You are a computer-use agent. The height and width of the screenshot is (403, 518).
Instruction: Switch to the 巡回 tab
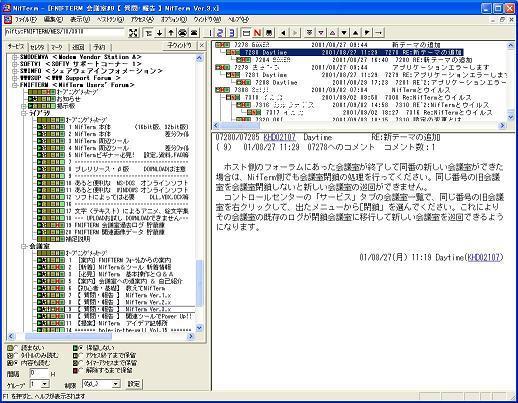(x=78, y=47)
